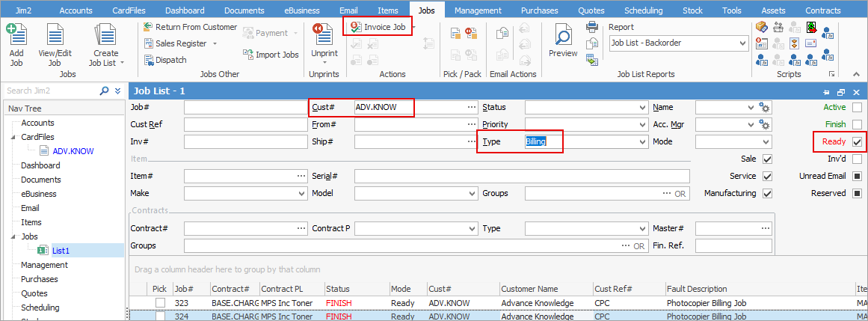
Task: Uncheck the Manufacturing checkbox
Action: tap(767, 194)
